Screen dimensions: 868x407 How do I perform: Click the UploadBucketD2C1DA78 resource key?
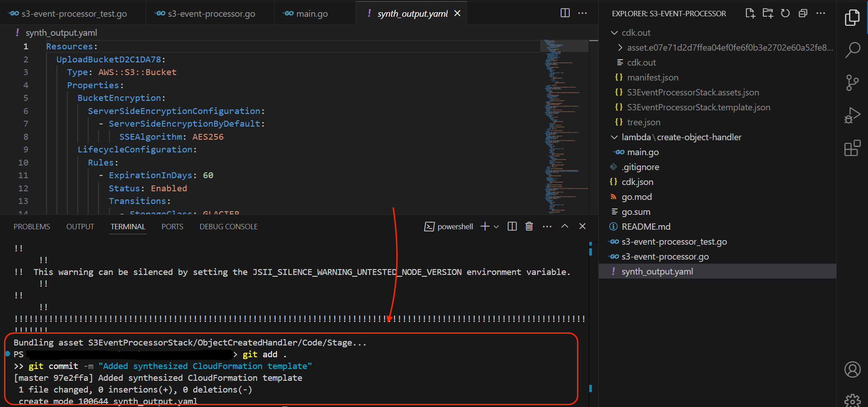click(x=109, y=59)
